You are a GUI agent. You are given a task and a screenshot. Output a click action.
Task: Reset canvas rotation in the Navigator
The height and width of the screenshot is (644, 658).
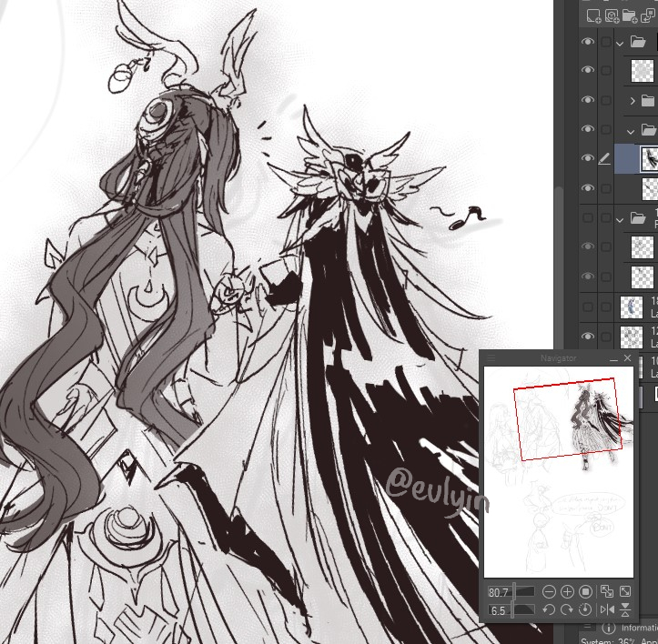point(586,609)
